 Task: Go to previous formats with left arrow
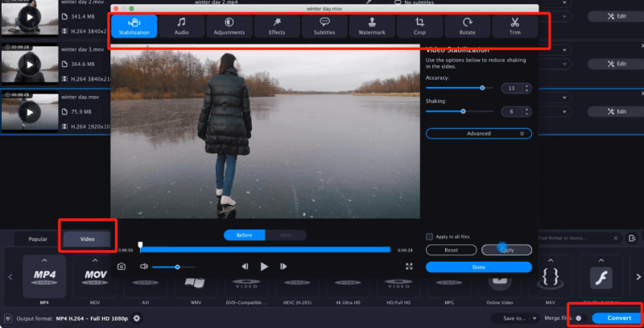[10, 277]
